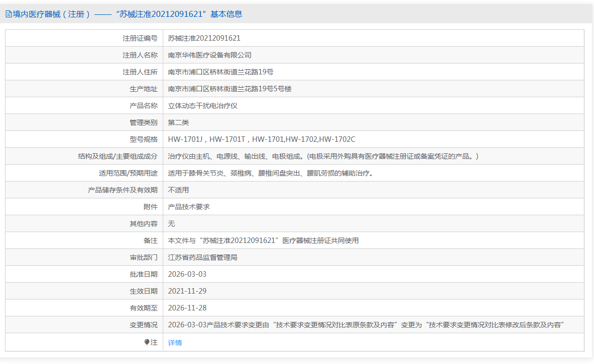Image resolution: width=594 pixels, height=364 pixels.
Task: Select the remark text 本文件与…共同使用
Action: coord(264,241)
